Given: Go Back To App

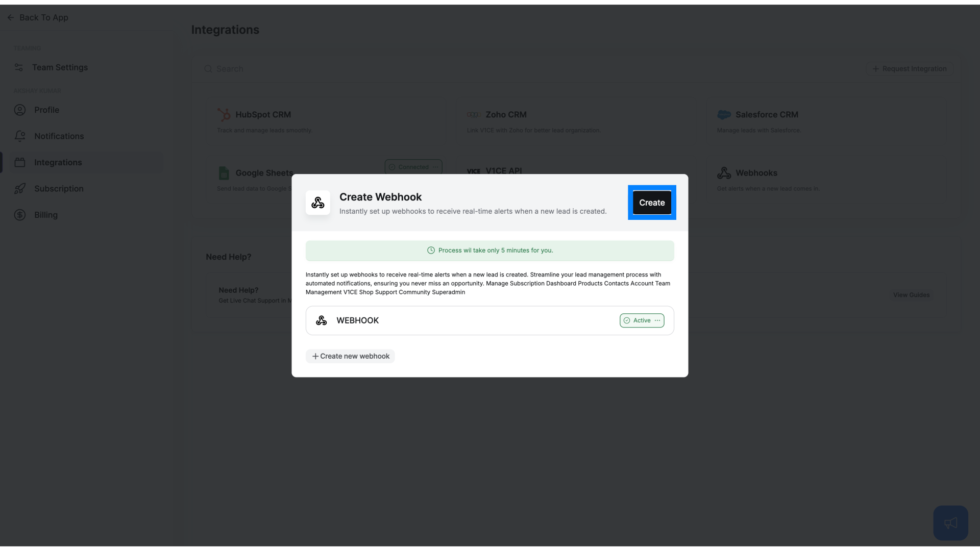Looking at the screenshot, I should coord(38,17).
